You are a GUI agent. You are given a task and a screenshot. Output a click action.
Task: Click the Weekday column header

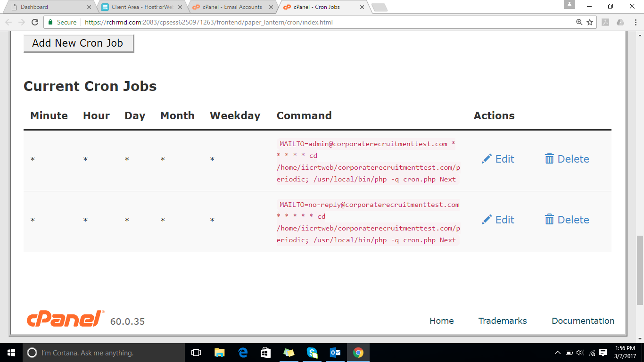click(235, 116)
